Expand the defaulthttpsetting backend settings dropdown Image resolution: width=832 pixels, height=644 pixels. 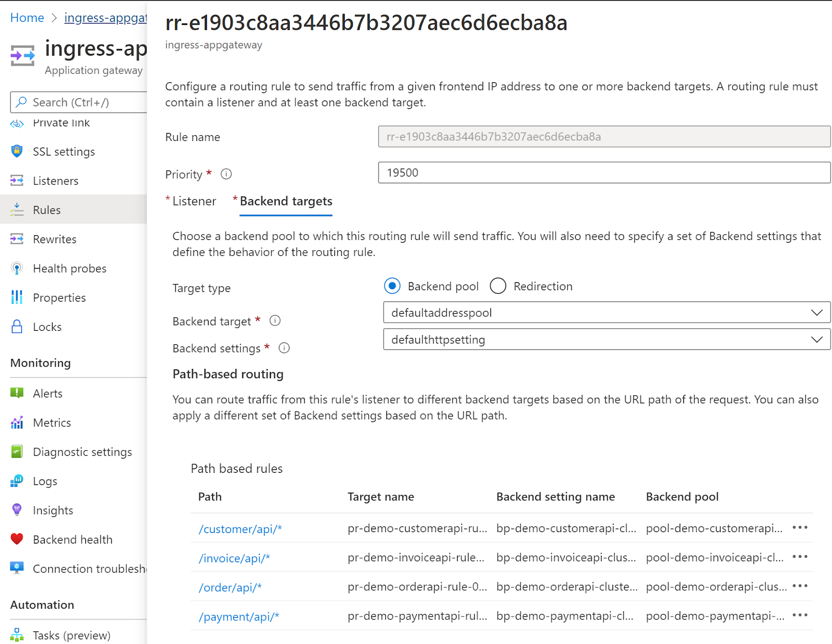pyautogui.click(x=606, y=340)
